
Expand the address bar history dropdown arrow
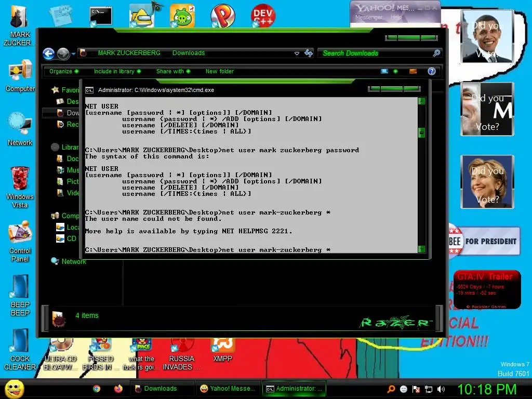[x=297, y=54]
